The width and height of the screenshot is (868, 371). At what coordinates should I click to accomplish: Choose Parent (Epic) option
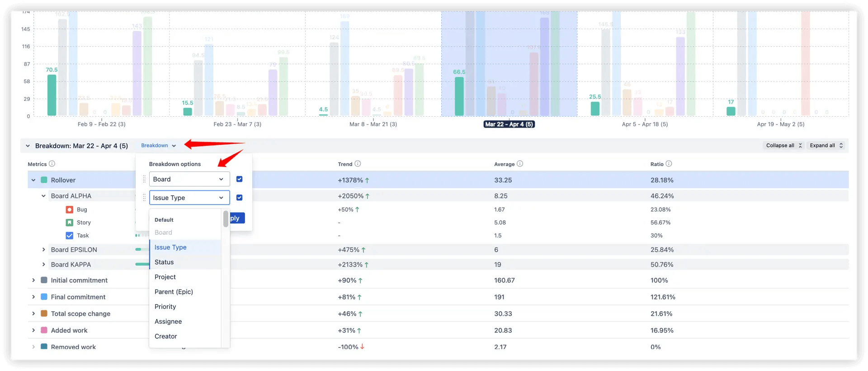pyautogui.click(x=185, y=292)
